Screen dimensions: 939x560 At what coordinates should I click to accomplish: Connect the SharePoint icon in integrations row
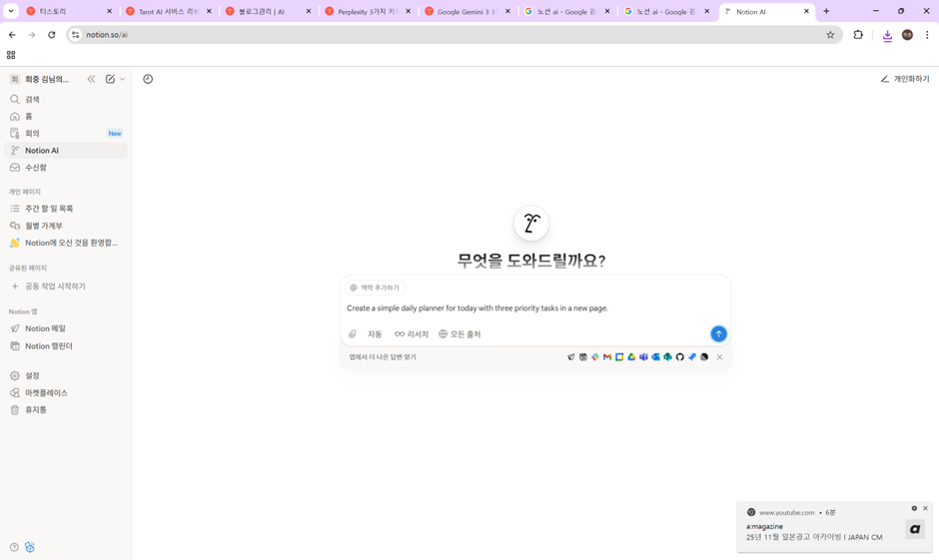pyautogui.click(x=667, y=357)
